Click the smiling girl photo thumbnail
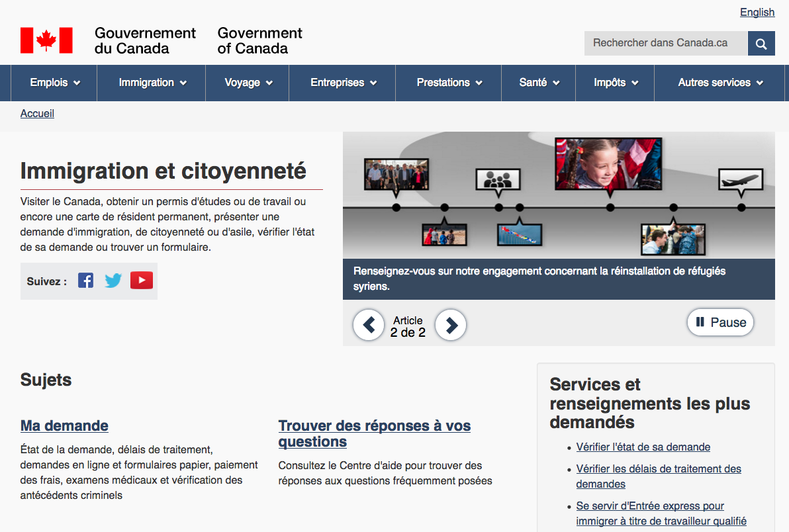 click(x=608, y=164)
